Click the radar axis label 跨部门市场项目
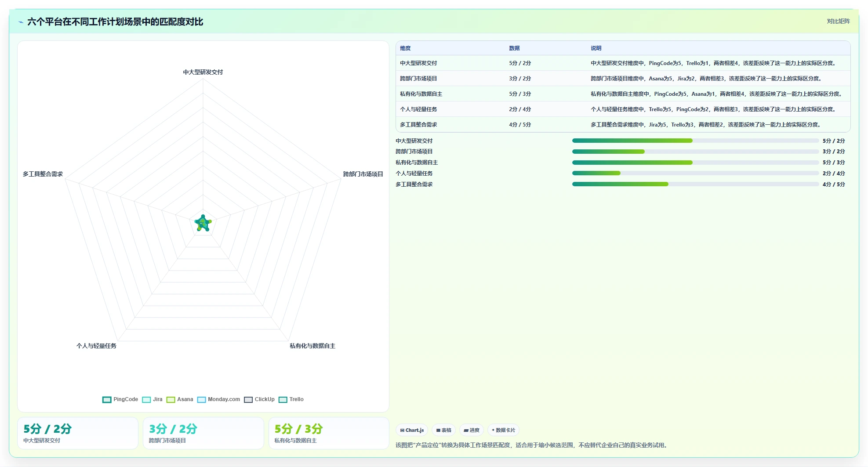The image size is (868, 467). 363,174
